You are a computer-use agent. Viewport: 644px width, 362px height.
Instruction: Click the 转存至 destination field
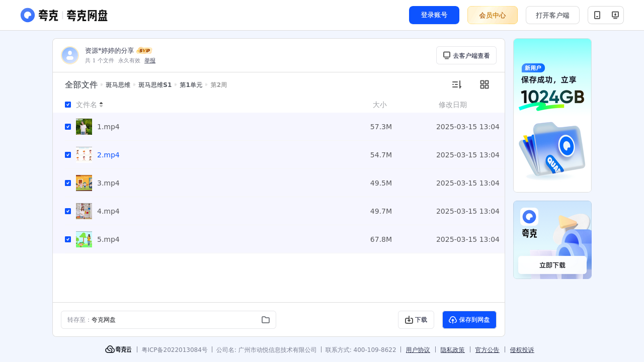(x=169, y=320)
